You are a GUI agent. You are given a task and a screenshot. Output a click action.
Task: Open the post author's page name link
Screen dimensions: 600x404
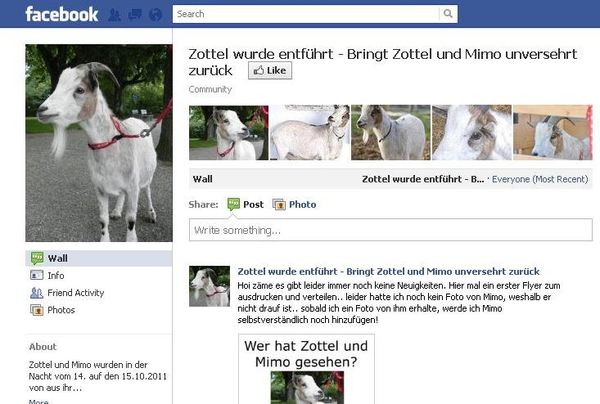[388, 271]
